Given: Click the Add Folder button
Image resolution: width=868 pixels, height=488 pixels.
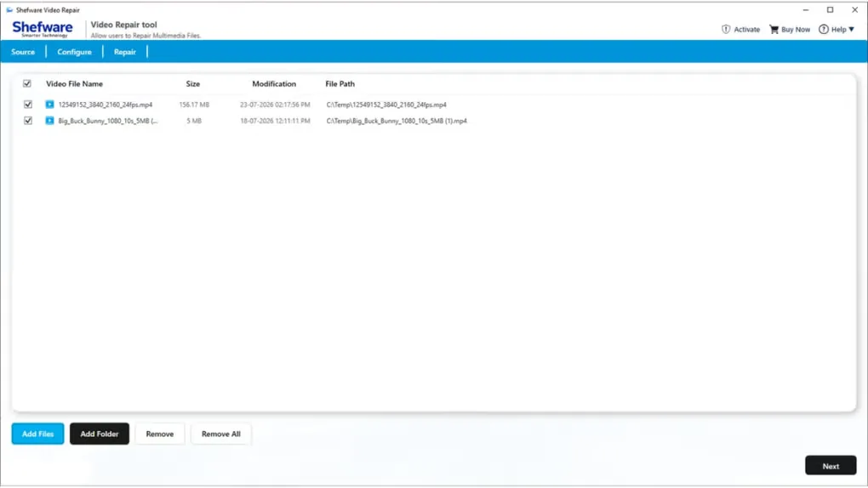Looking at the screenshot, I should (99, 434).
